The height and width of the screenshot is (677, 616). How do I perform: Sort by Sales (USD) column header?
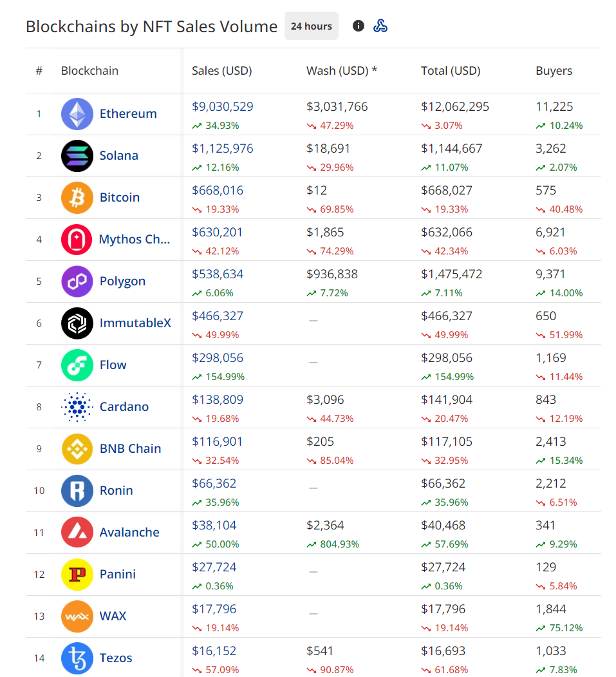[x=221, y=71]
